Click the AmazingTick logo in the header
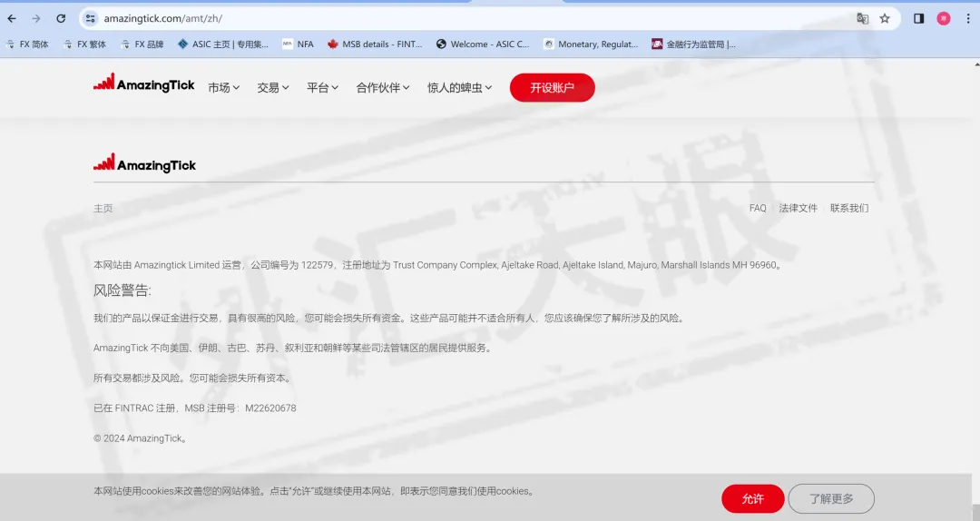980x521 pixels. click(x=144, y=84)
